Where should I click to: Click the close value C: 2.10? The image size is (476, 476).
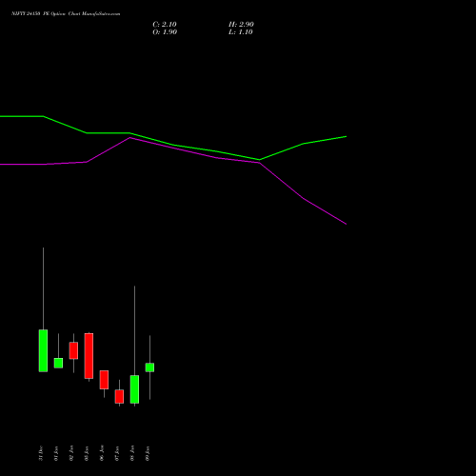(x=165, y=25)
